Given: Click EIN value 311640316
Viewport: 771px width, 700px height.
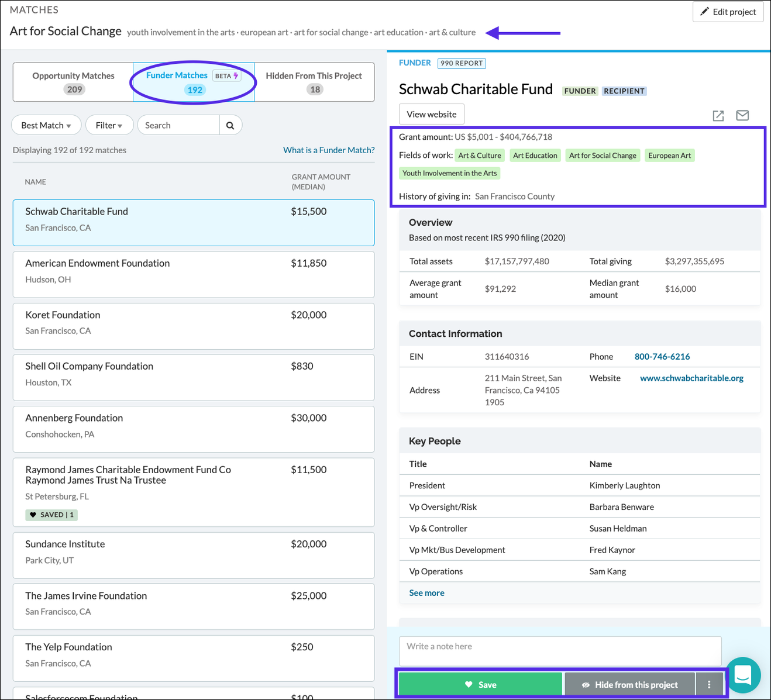Looking at the screenshot, I should (507, 357).
